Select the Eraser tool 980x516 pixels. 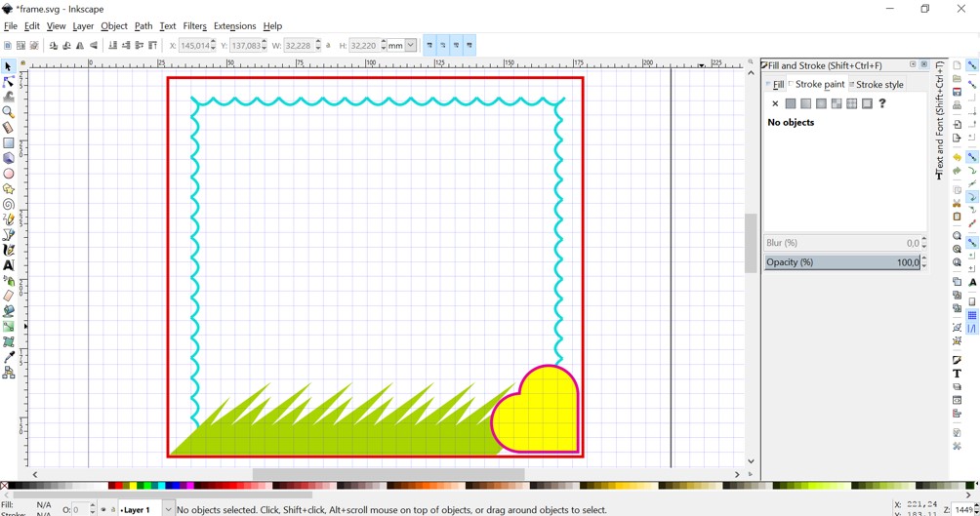[x=8, y=296]
